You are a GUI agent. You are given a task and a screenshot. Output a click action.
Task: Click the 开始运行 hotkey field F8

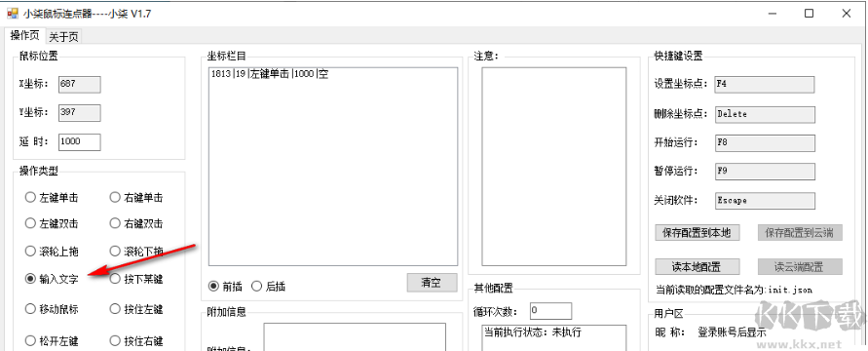point(765,142)
